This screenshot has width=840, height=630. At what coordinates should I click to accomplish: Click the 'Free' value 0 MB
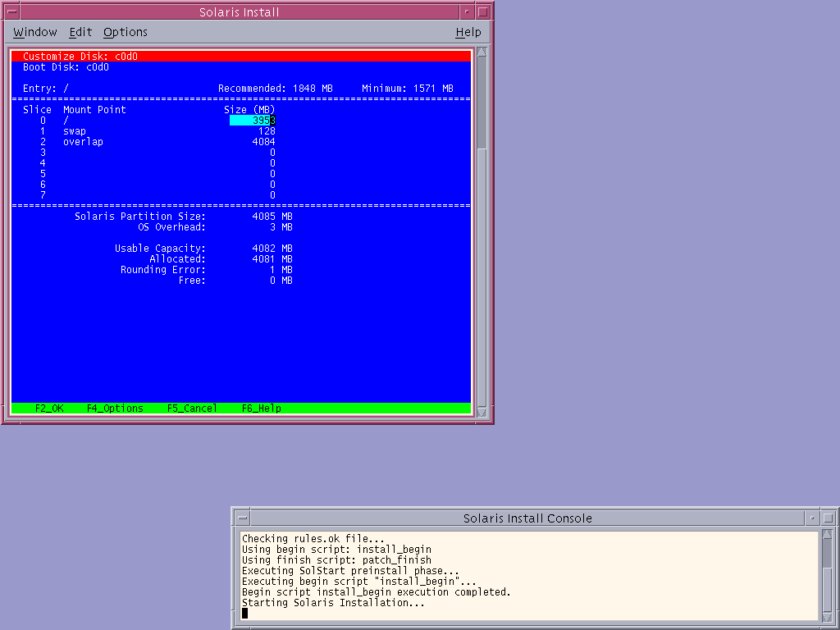point(281,281)
